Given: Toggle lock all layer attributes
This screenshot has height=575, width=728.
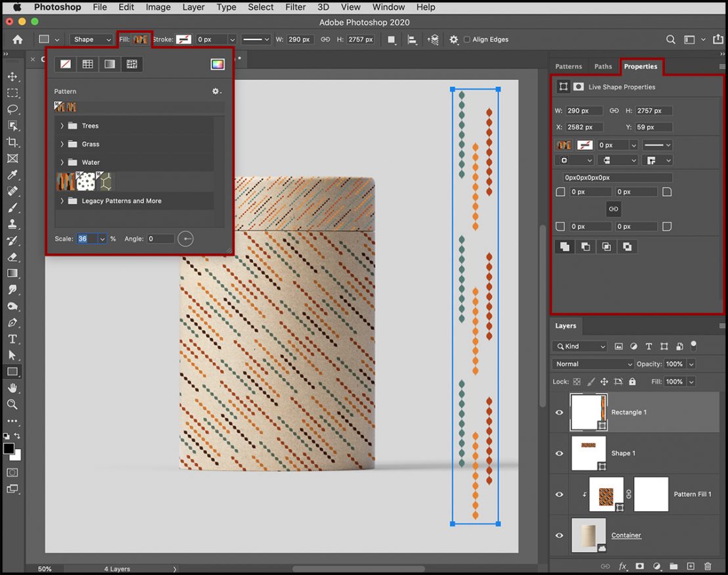Looking at the screenshot, I should click(632, 381).
